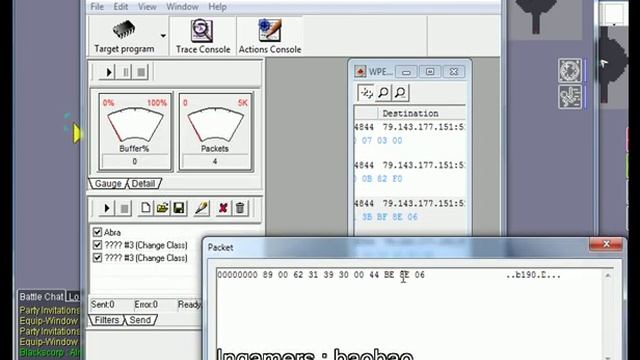This screenshot has width=640, height=360.
Task: Switch to the Detail tab
Action: pyautogui.click(x=143, y=184)
